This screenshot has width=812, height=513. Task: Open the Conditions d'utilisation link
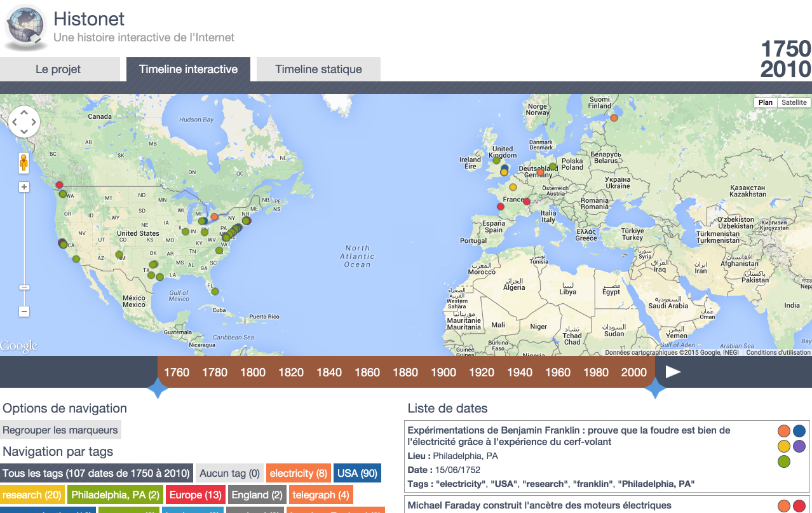(x=778, y=352)
